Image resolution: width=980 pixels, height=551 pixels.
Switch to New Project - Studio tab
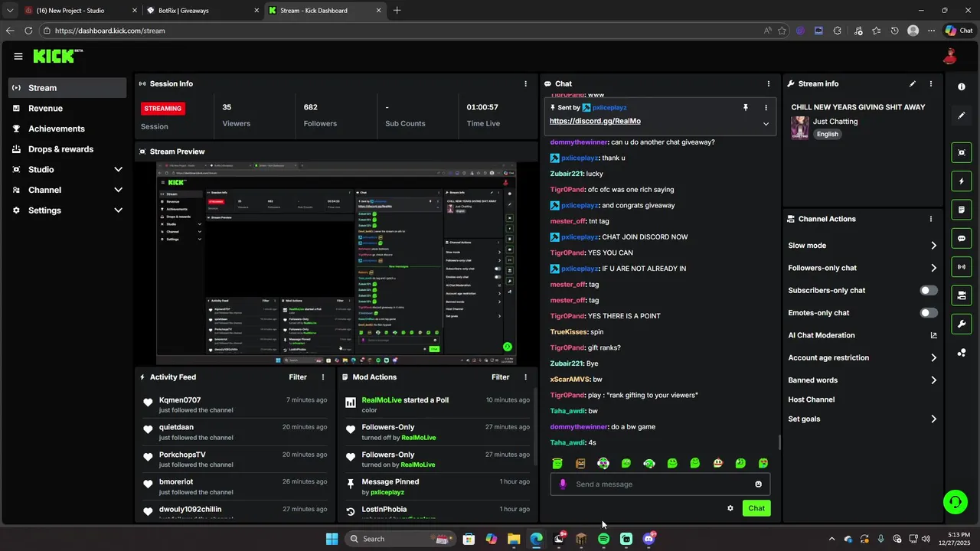pyautogui.click(x=80, y=11)
